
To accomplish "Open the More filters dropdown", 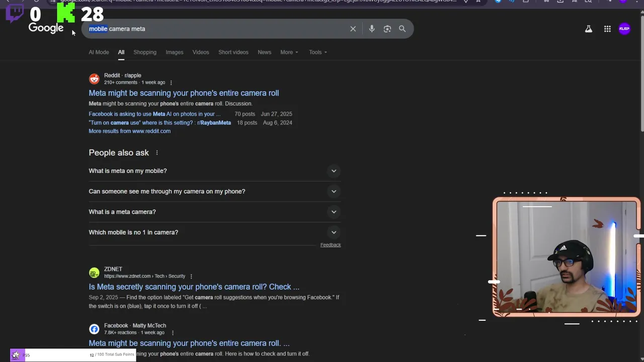I will (x=289, y=52).
